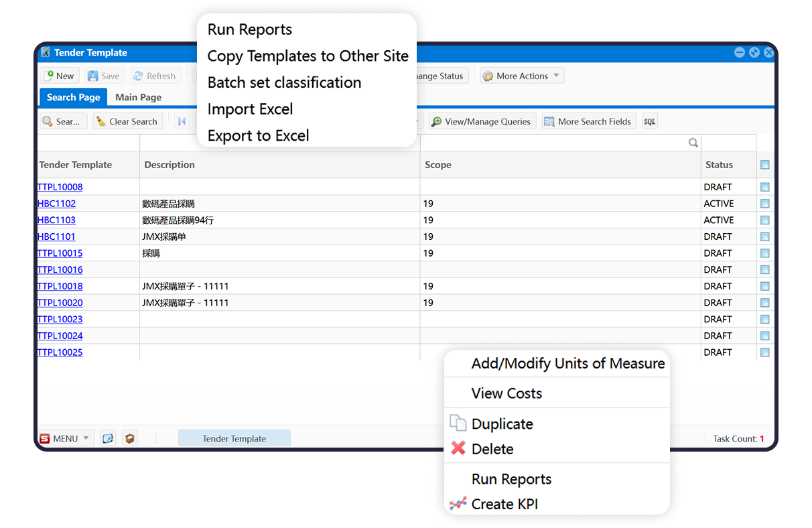
Task: Switch to the Main Page tab
Action: (138, 97)
